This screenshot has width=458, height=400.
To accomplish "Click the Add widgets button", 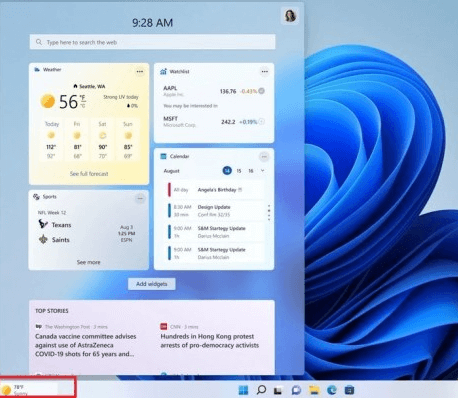I will [x=152, y=284].
